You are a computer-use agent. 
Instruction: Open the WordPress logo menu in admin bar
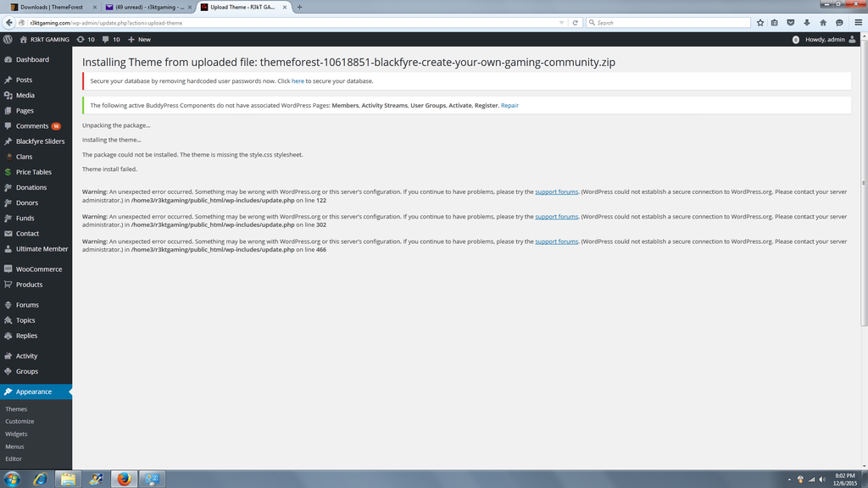[8, 39]
